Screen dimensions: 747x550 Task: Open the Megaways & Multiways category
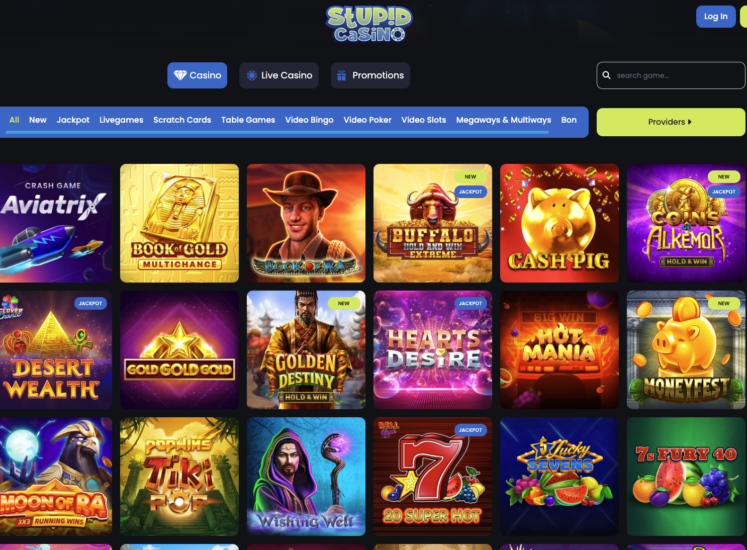click(504, 120)
